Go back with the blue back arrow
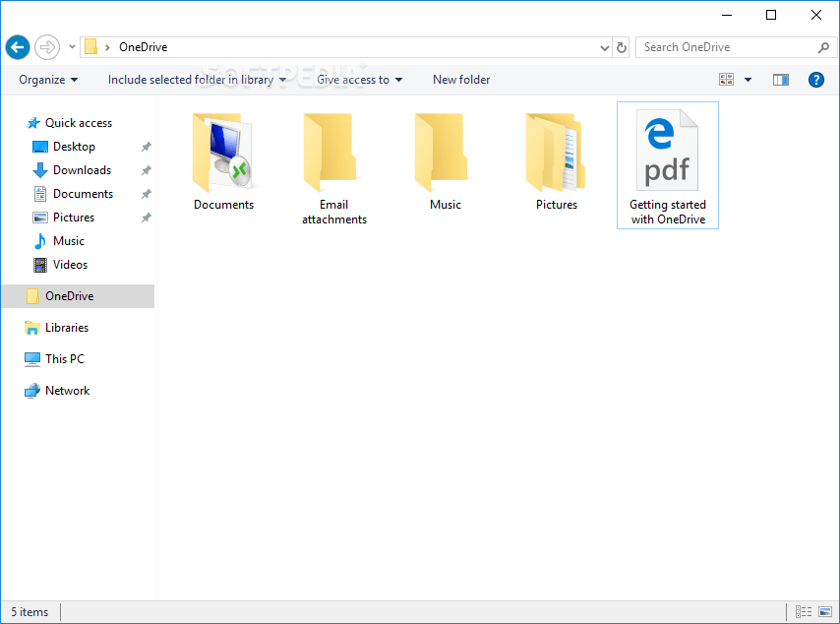The width and height of the screenshot is (840, 624). [x=18, y=47]
